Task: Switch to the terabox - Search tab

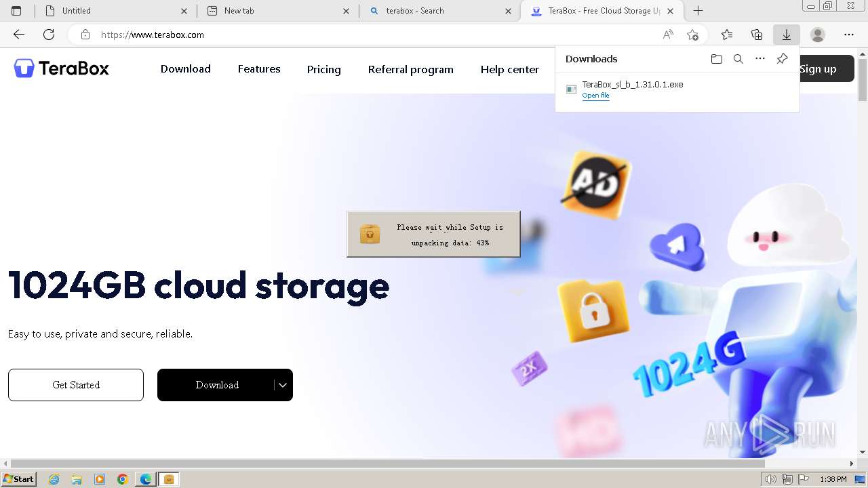Action: pos(439,11)
